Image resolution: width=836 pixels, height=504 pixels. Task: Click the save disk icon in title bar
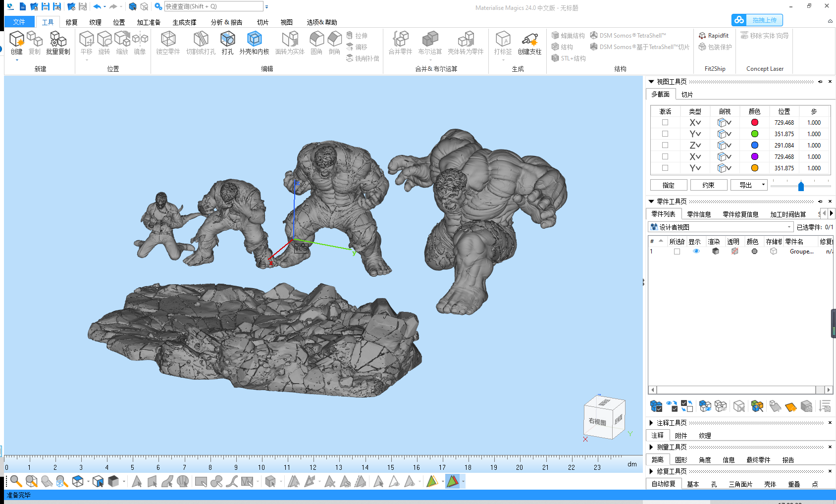click(x=45, y=6)
